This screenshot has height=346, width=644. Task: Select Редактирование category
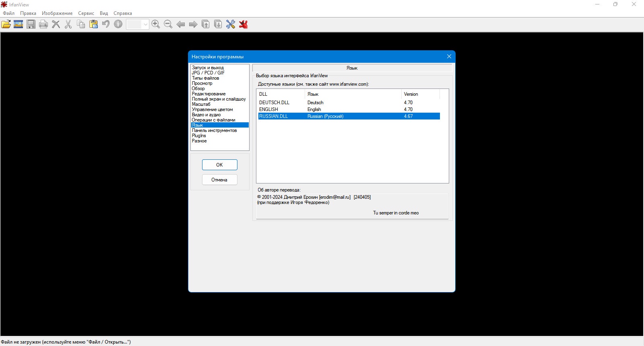tap(220, 94)
